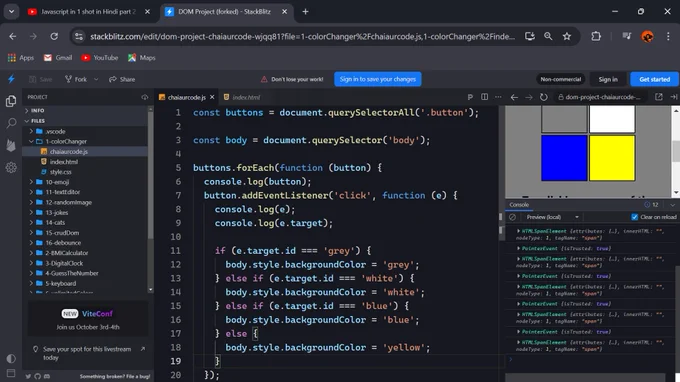Click the media control icon in Chrome toolbar

pos(627,36)
